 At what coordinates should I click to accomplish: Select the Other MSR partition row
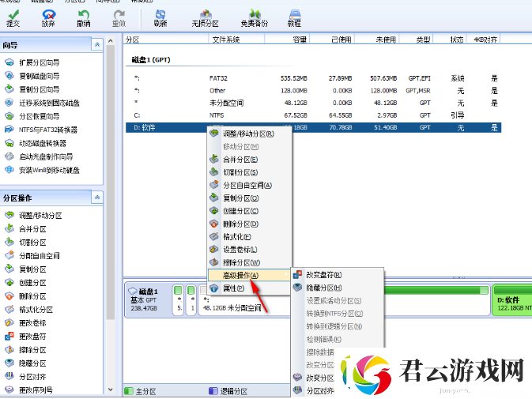[x=314, y=91]
